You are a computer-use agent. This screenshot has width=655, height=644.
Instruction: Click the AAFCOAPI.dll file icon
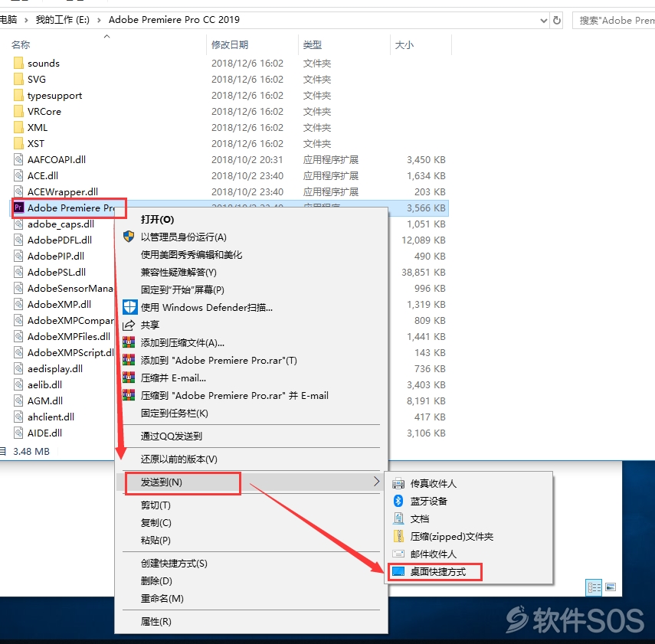point(18,159)
